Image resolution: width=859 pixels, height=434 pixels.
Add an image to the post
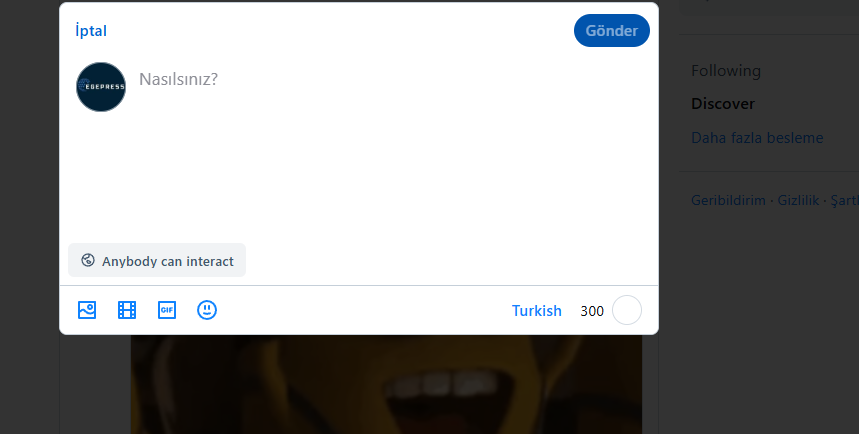[x=87, y=310]
